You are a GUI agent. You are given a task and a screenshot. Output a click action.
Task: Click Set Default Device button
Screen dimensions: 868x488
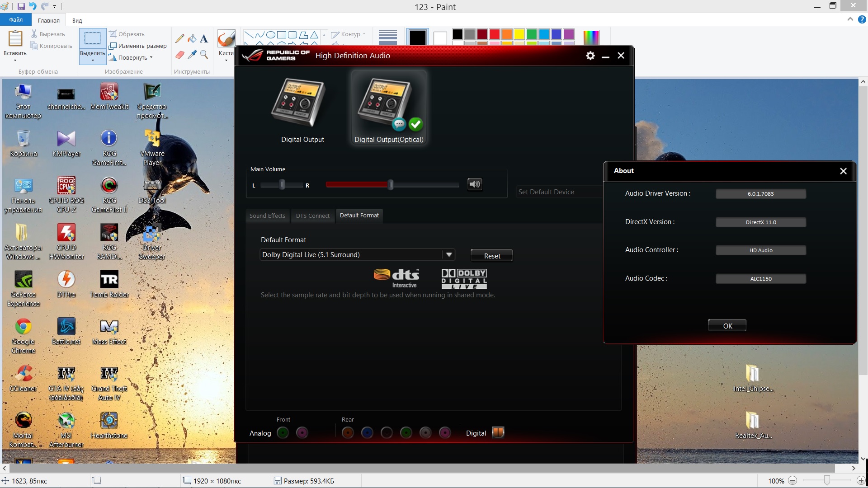559,192
